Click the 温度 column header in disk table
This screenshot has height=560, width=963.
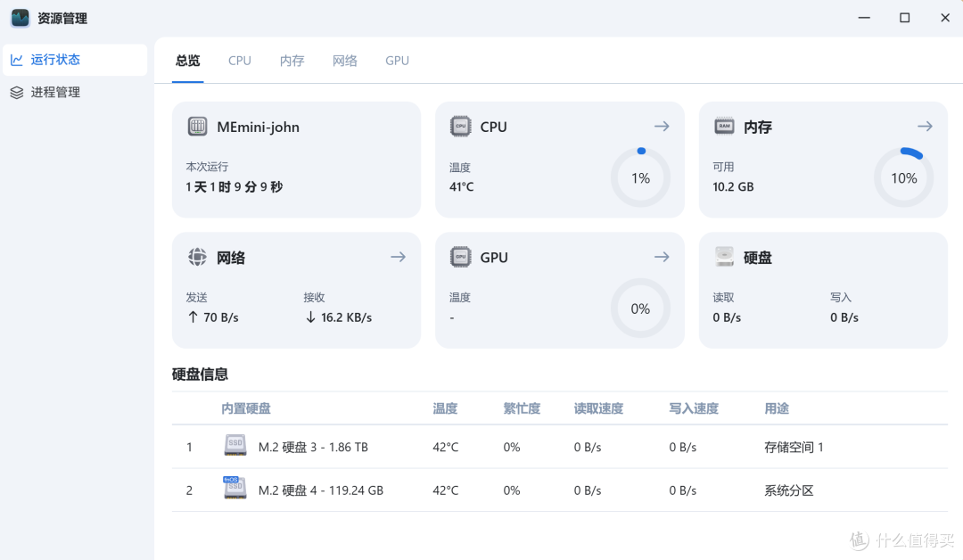coord(445,408)
